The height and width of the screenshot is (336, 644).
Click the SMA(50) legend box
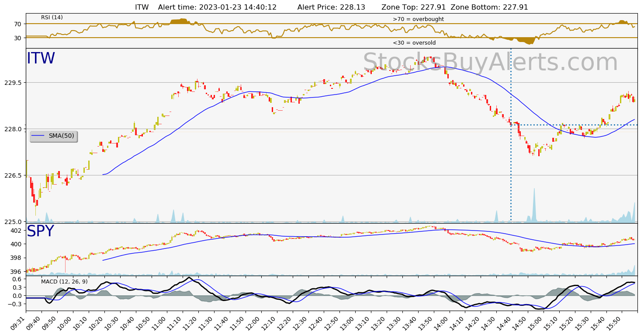(x=53, y=136)
